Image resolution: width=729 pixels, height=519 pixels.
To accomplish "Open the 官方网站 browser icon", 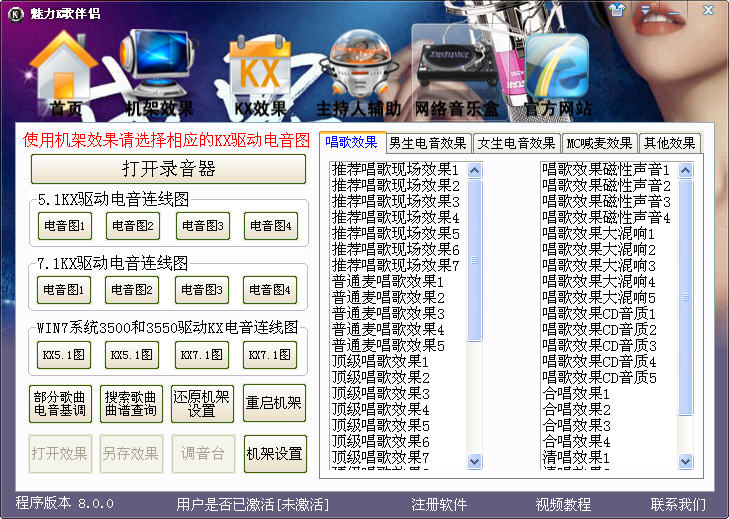I will pos(557,74).
